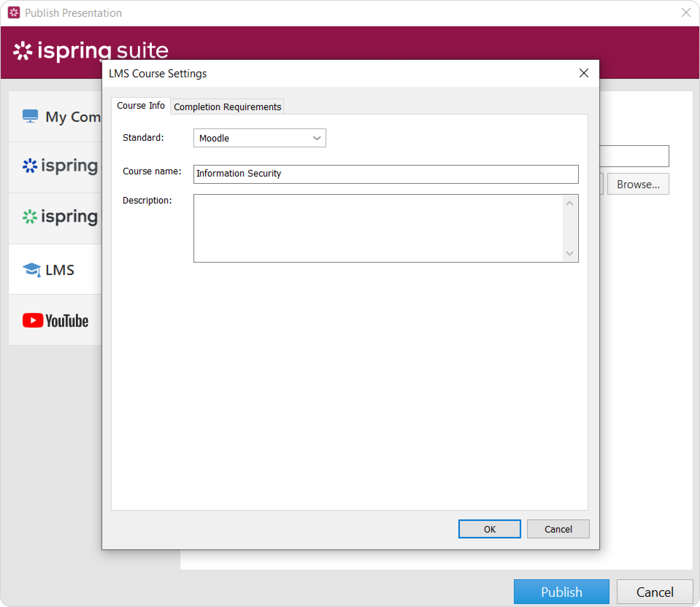Switch to the Completion Requirements tab
Viewport: 700px width, 607px height.
(227, 107)
